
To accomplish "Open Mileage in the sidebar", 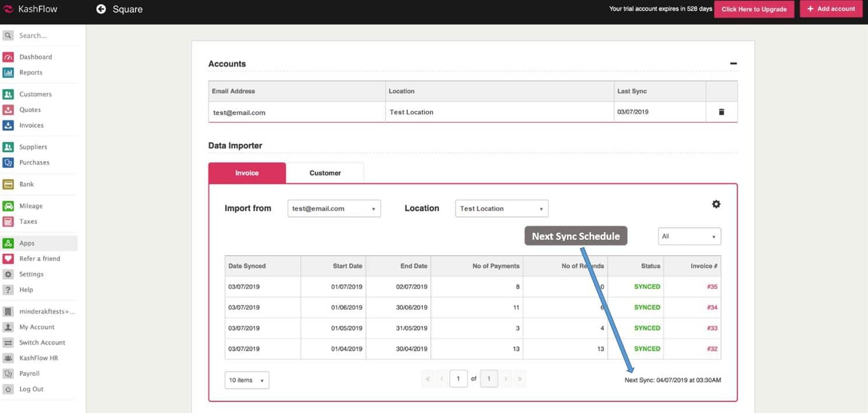I will [30, 206].
